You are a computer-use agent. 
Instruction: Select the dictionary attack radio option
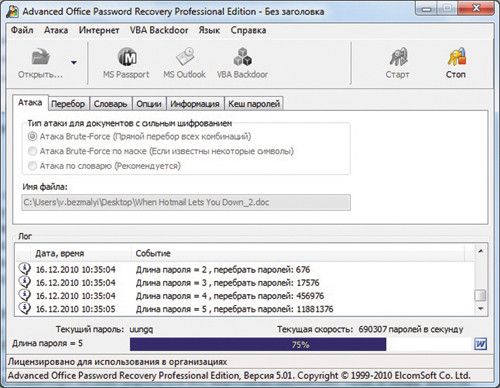pyautogui.click(x=32, y=166)
